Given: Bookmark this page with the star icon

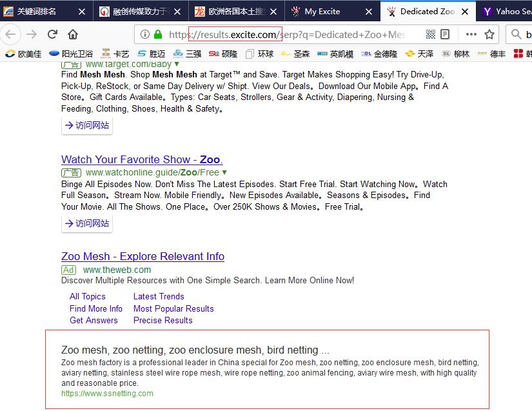Looking at the screenshot, I should click(489, 34).
